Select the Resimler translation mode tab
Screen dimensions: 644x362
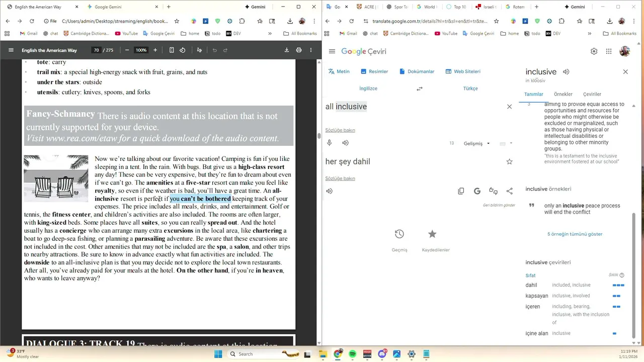click(x=373, y=71)
